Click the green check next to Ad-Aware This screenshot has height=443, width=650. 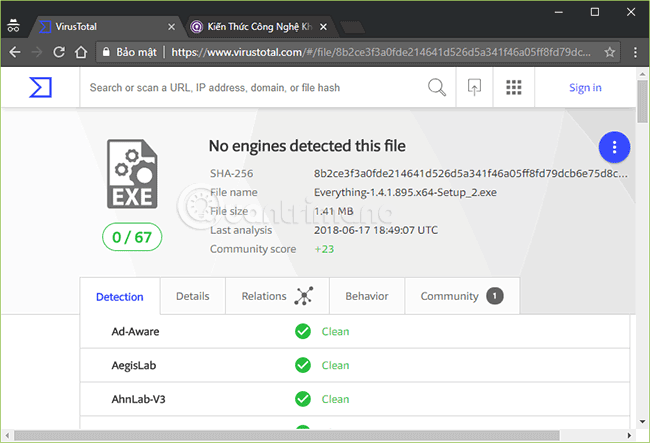coord(303,331)
